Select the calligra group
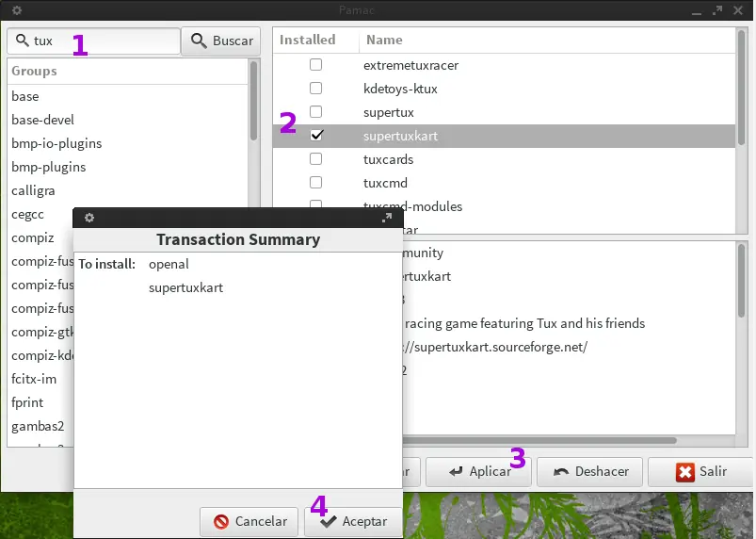The height and width of the screenshot is (539, 756). click(x=33, y=191)
